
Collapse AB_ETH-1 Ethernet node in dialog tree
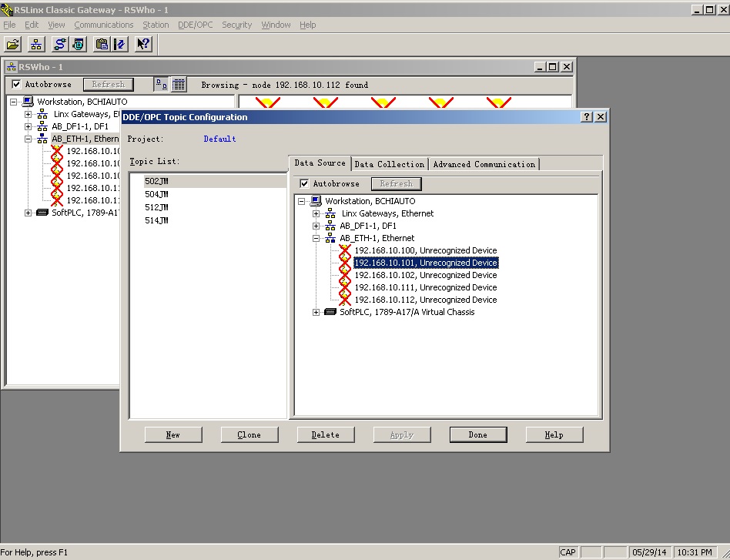click(316, 238)
